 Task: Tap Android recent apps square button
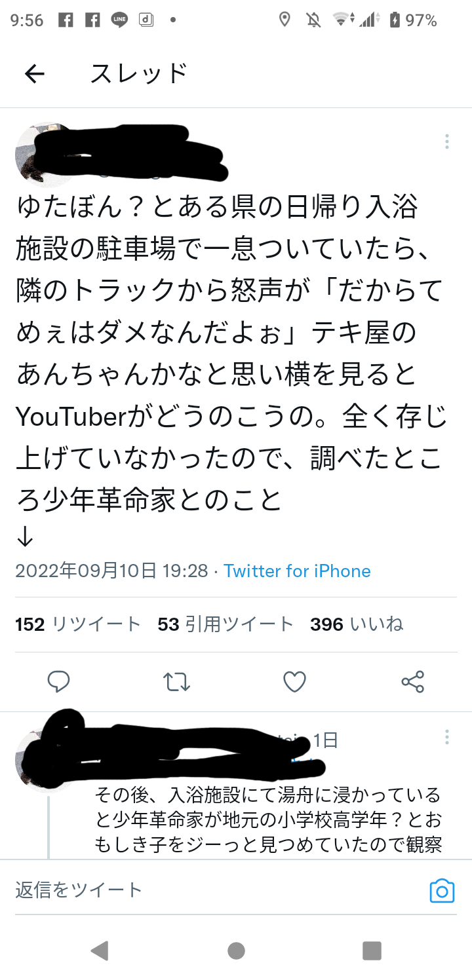point(372,951)
